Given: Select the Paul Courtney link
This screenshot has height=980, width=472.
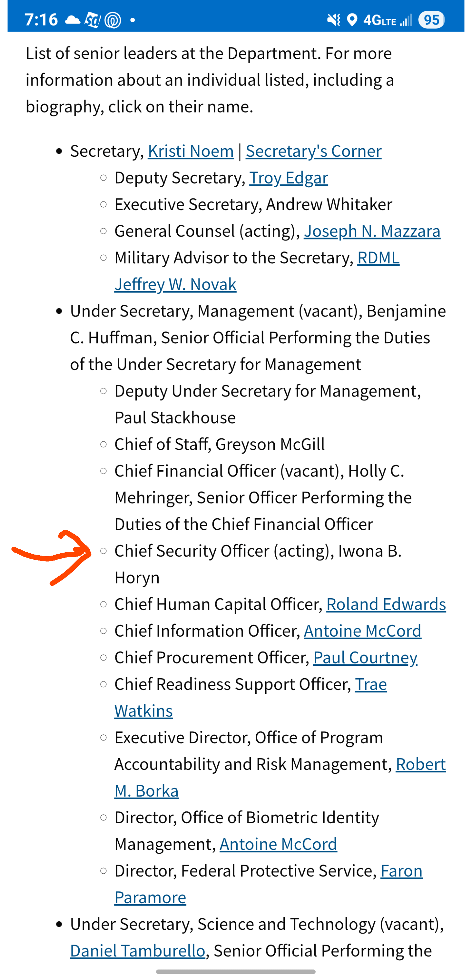Looking at the screenshot, I should click(x=365, y=657).
